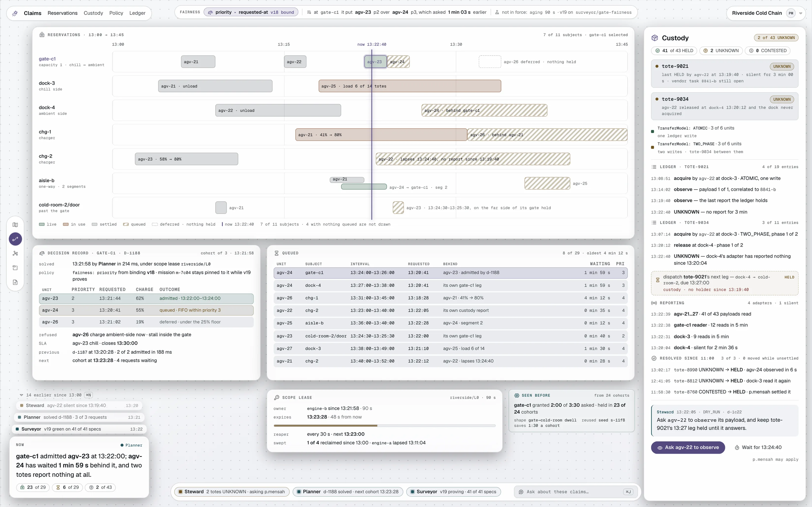Click the key icon on Scope Lease
Image resolution: width=812 pixels, height=507 pixels.
click(x=277, y=397)
